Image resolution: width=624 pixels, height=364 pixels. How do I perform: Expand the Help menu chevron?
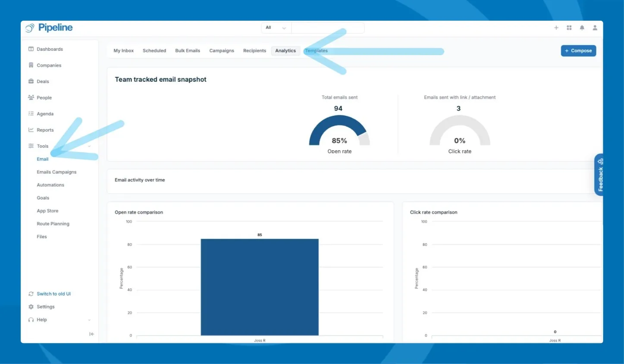(89, 320)
